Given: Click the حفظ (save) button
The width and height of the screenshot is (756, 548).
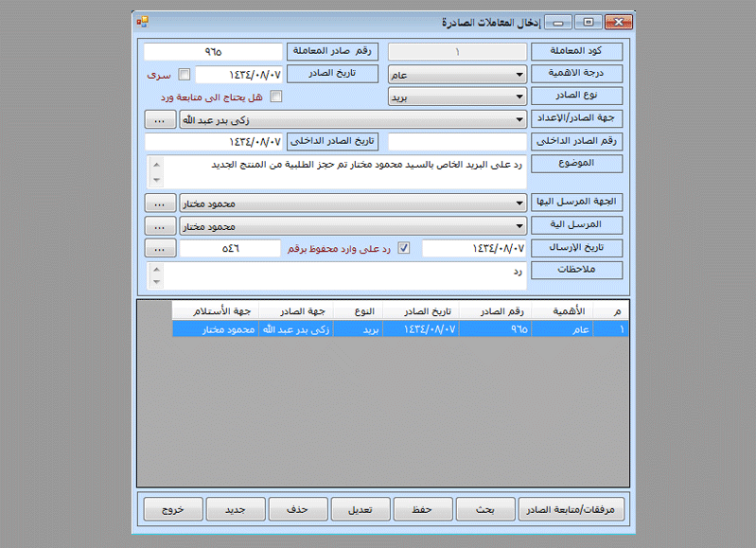Looking at the screenshot, I should click(x=423, y=509).
